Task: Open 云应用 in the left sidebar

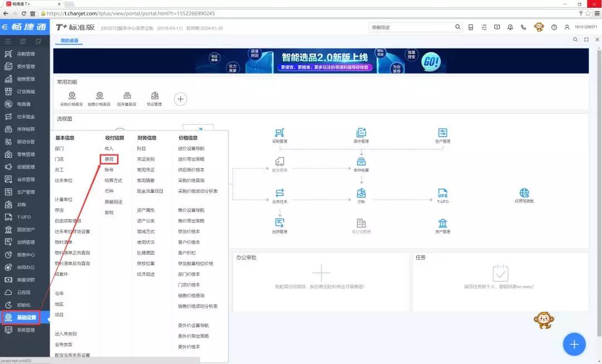Action: click(25, 292)
